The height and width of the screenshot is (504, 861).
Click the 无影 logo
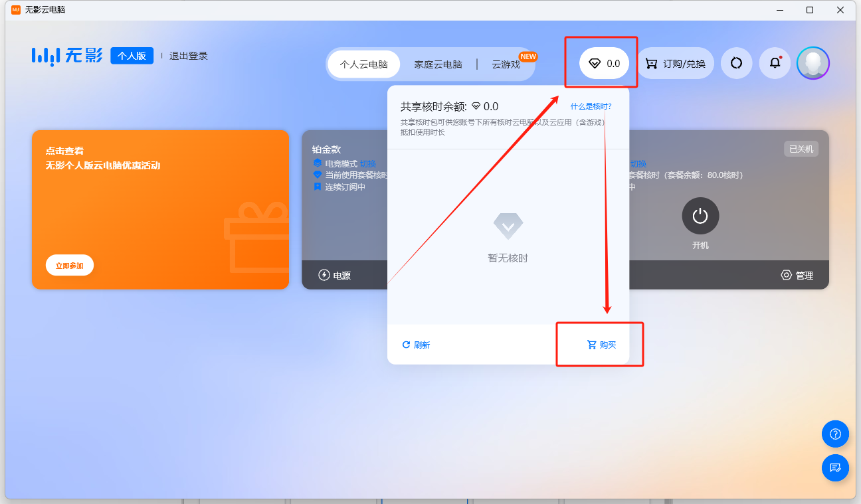(x=67, y=56)
